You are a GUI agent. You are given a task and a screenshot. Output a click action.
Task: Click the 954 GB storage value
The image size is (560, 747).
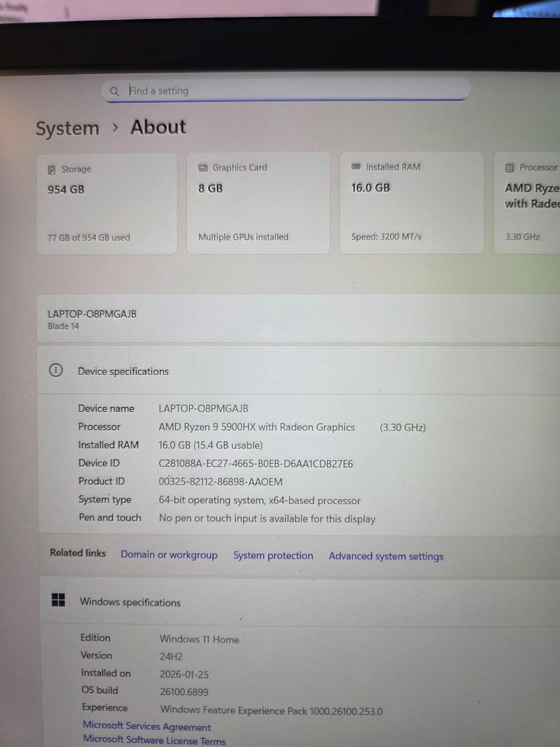[66, 190]
